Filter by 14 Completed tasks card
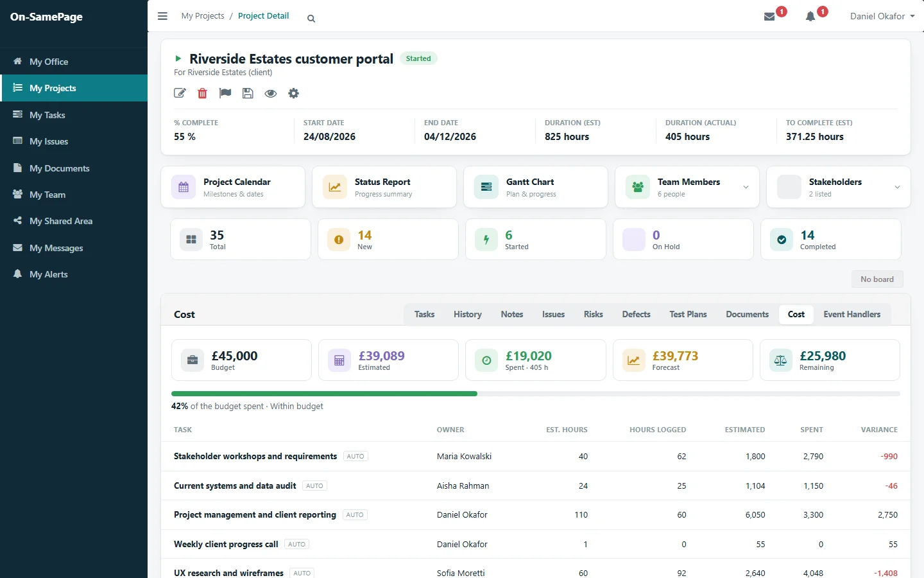Image resolution: width=924 pixels, height=578 pixels. pyautogui.click(x=831, y=240)
